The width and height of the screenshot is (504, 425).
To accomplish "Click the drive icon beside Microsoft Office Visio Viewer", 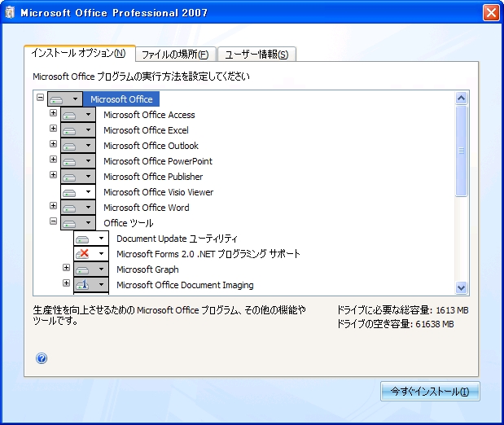I will click(70, 192).
